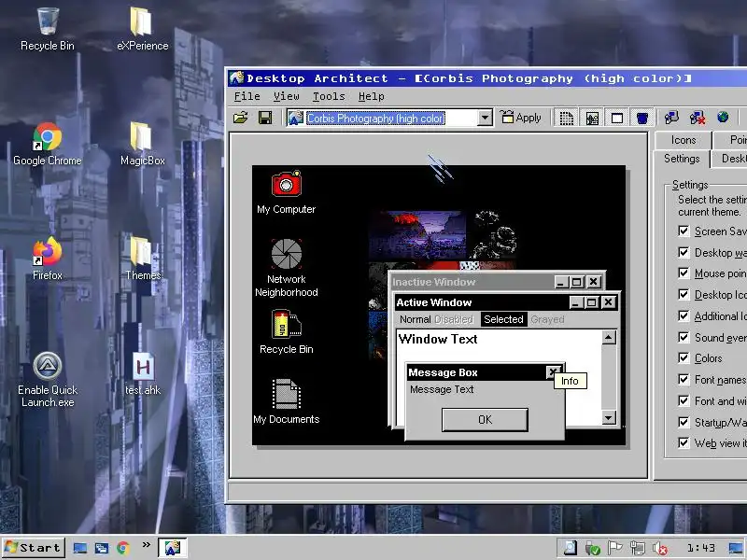The width and height of the screenshot is (747, 560).
Task: Toggle the Web view items checkbox
Action: (684, 442)
